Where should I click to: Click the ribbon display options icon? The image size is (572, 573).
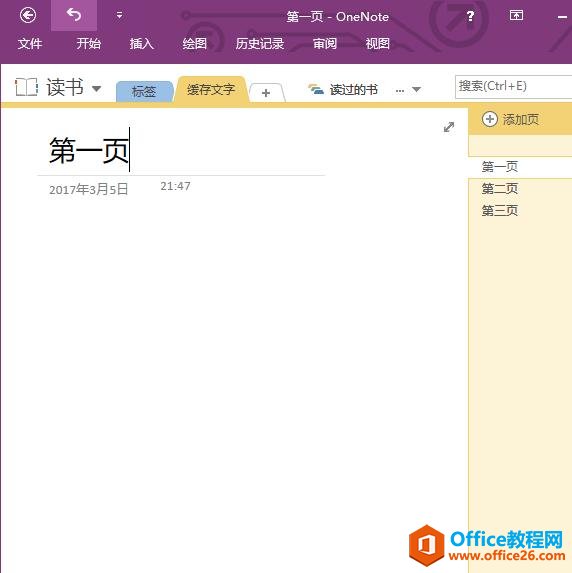pos(516,15)
